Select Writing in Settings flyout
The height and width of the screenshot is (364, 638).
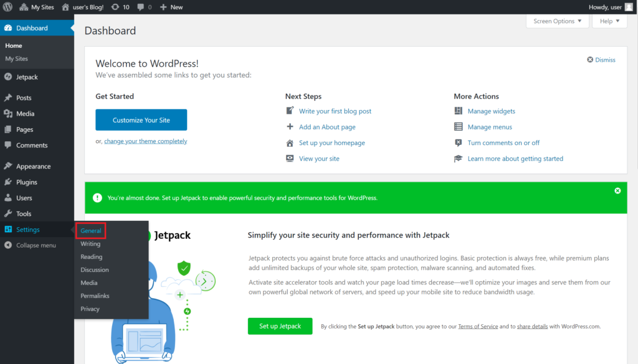click(90, 244)
